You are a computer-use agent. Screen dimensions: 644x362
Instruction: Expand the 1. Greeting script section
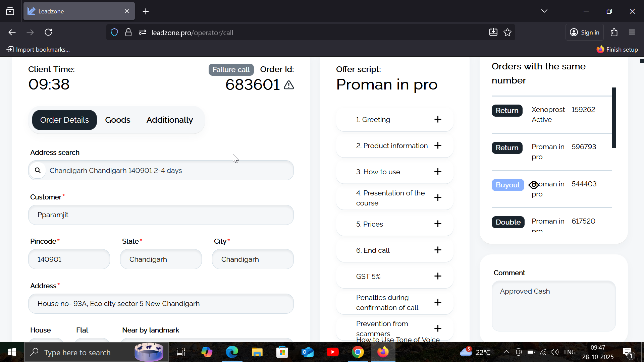click(x=438, y=119)
